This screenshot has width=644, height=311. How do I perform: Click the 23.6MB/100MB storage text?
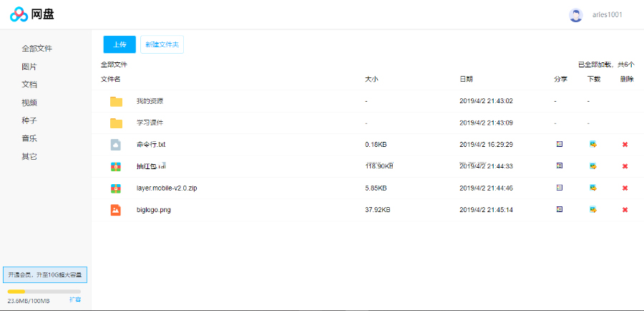[29, 301]
